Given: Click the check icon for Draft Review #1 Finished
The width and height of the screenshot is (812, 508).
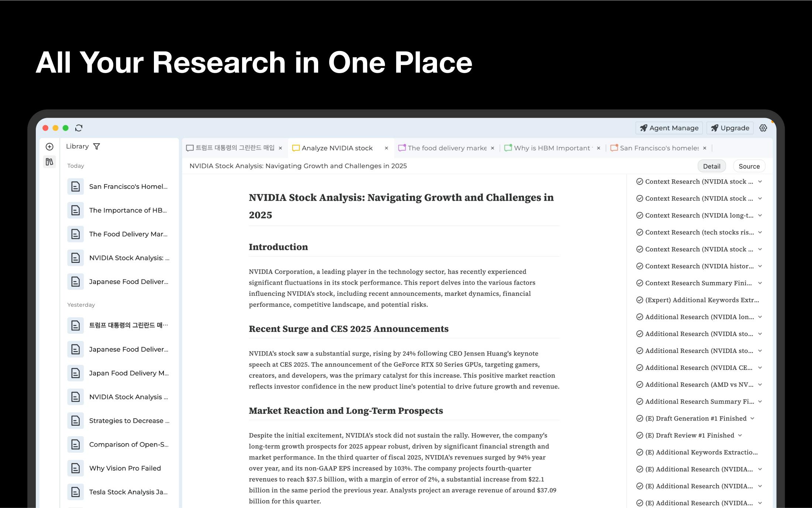Looking at the screenshot, I should pyautogui.click(x=640, y=435).
